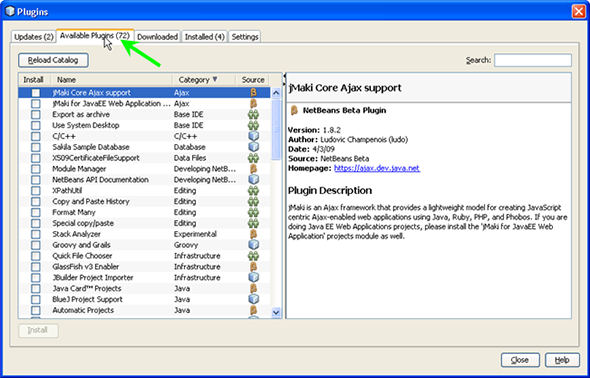Check the Stack Analyzer install box
The width and height of the screenshot is (590, 378).
pos(36,235)
